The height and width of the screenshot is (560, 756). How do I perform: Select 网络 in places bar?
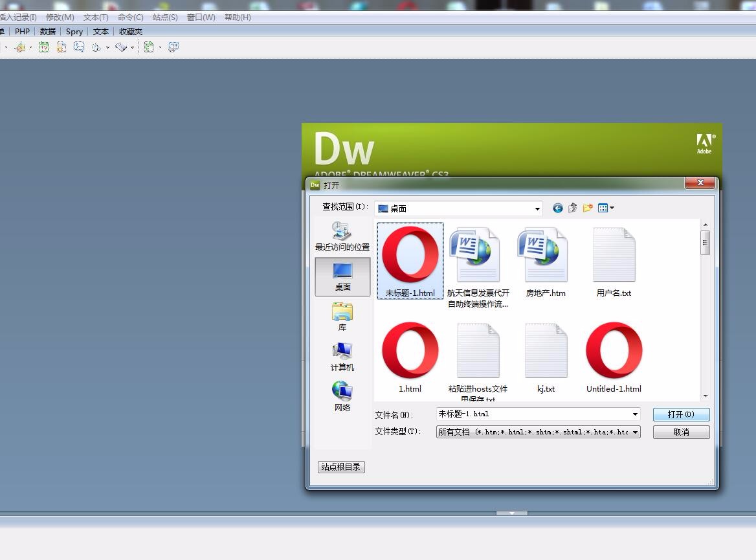342,396
